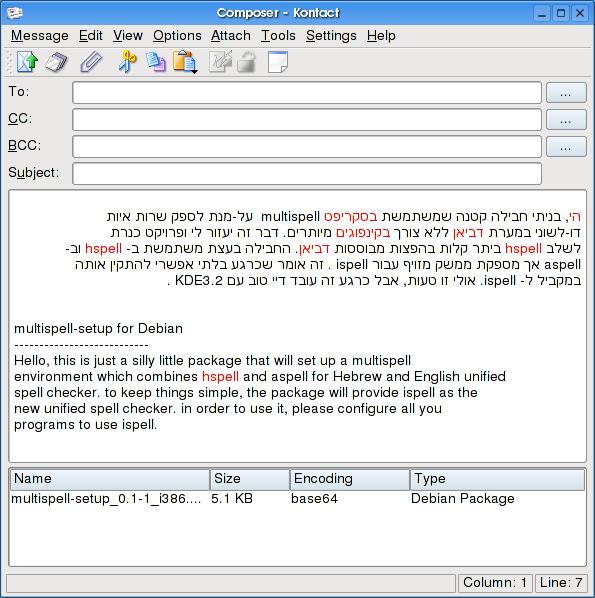The image size is (595, 598).
Task: Open address picker button beside the To field
Action: click(566, 92)
